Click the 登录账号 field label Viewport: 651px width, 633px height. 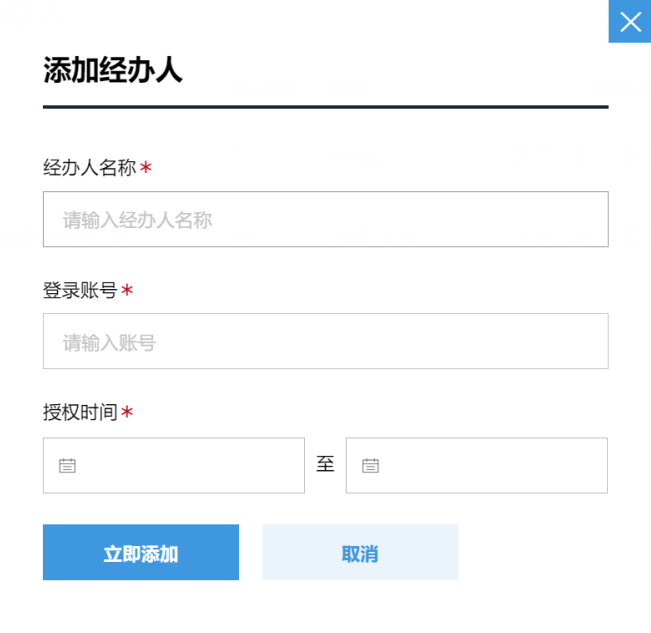[80, 291]
